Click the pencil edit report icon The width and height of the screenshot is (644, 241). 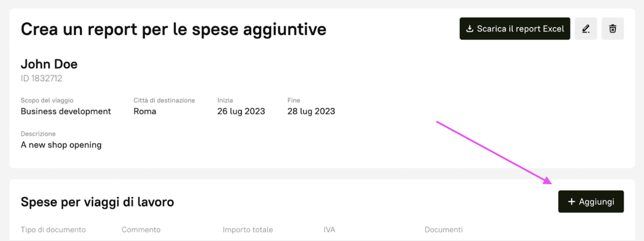pos(586,29)
